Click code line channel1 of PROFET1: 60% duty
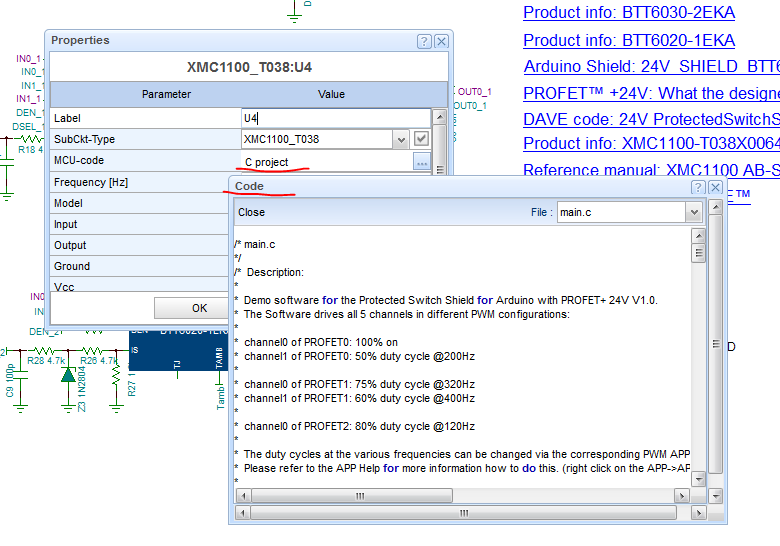The width and height of the screenshot is (780, 546). 359,399
